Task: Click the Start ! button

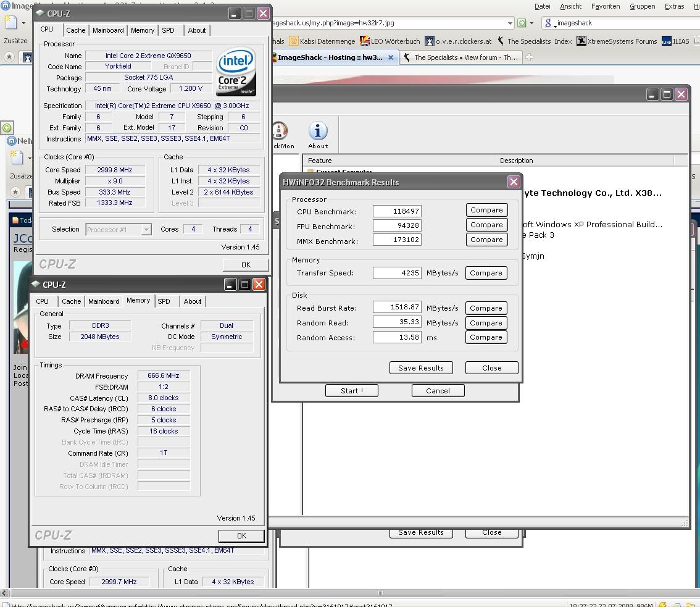Action: [x=351, y=391]
